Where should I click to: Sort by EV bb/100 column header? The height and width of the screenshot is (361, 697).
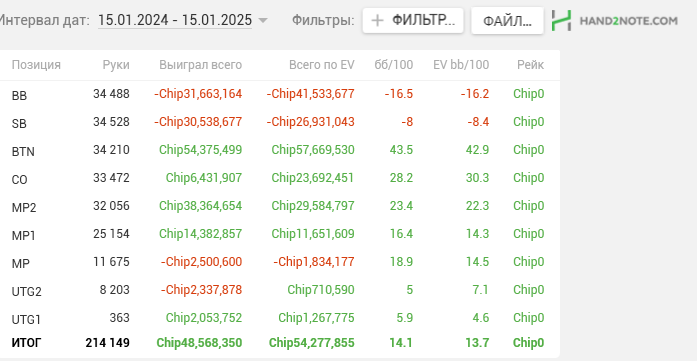click(x=461, y=65)
